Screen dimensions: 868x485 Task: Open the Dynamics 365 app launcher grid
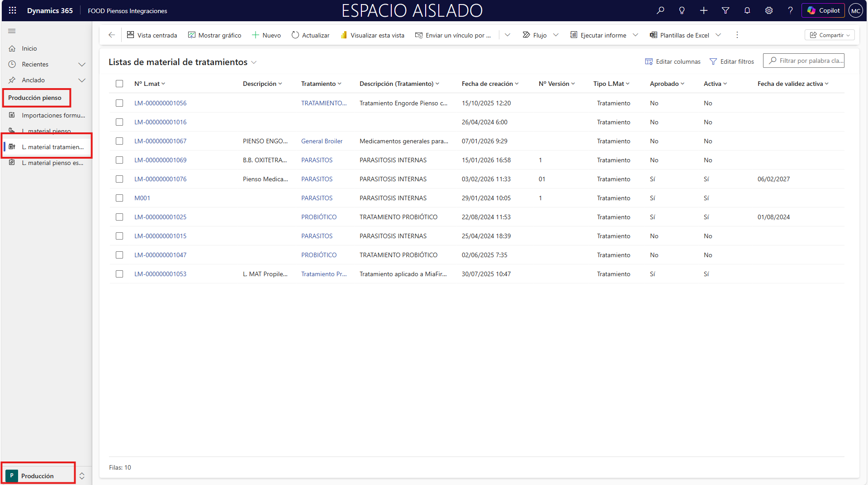pyautogui.click(x=12, y=10)
